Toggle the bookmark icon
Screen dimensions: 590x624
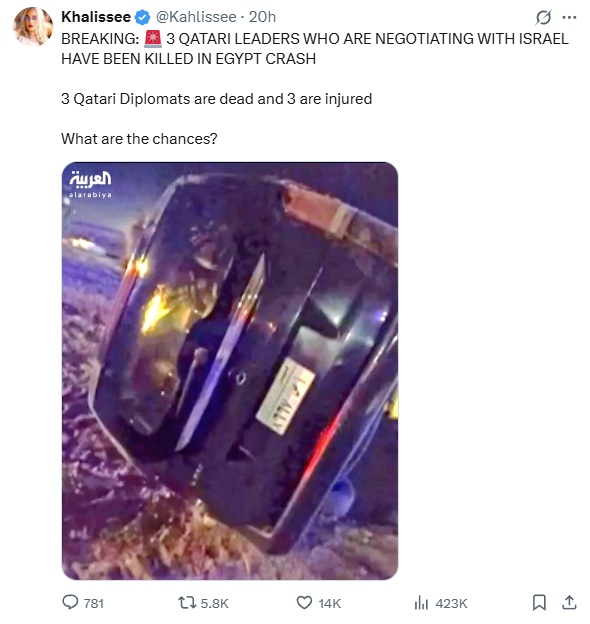click(x=539, y=603)
